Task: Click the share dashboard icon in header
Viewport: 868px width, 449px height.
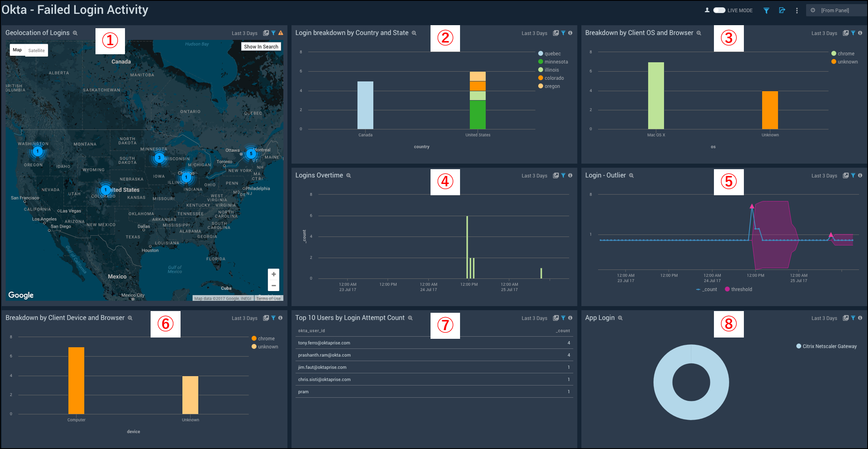Action: coord(782,10)
